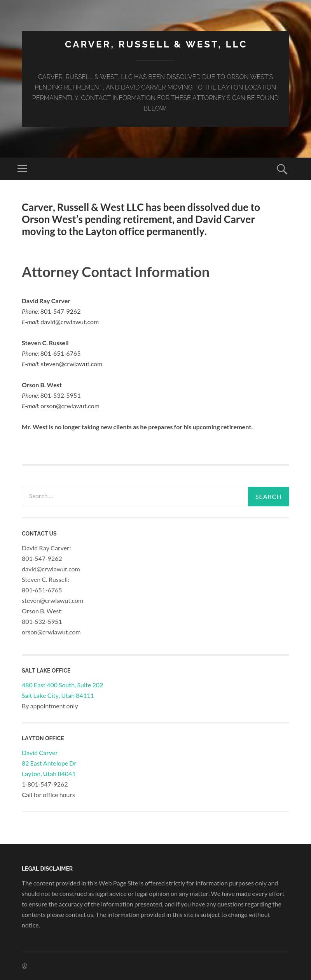Screen dimensions: 311x980
Task: Click the Legal Disclaimer heading
Action: click(x=47, y=868)
